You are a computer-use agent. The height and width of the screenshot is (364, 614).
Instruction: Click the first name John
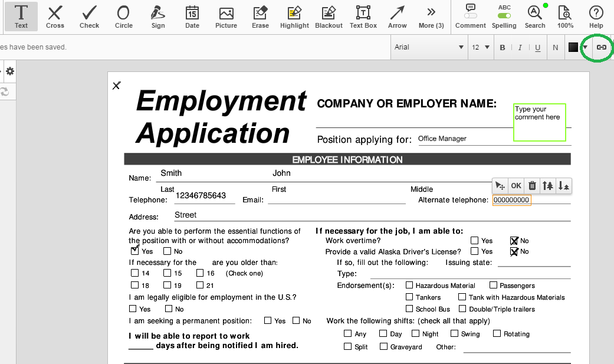(x=281, y=173)
